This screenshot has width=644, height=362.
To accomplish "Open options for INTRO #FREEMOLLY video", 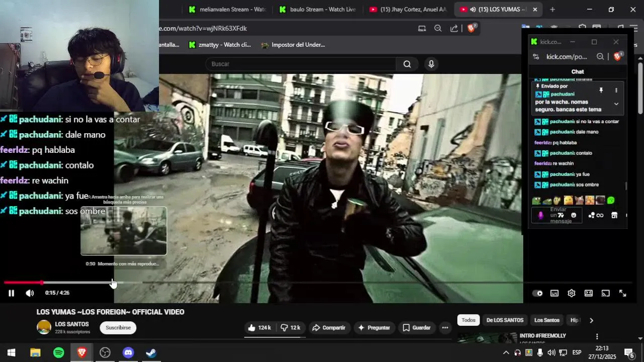I will [597, 336].
